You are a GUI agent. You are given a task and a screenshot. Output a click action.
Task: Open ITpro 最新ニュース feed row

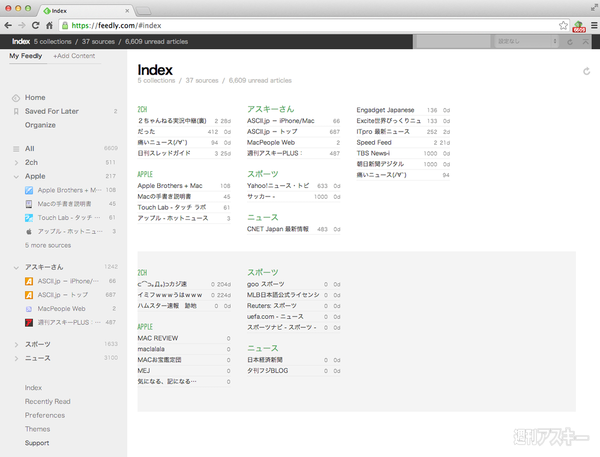403,132
